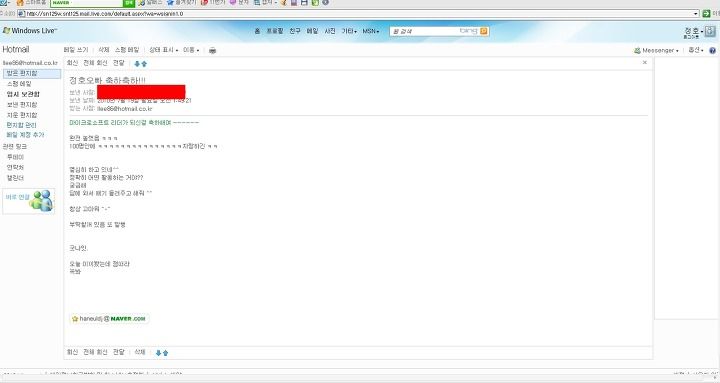Open Photos in Windows Live header
This screenshot has width=720, height=383.
(x=330, y=31)
